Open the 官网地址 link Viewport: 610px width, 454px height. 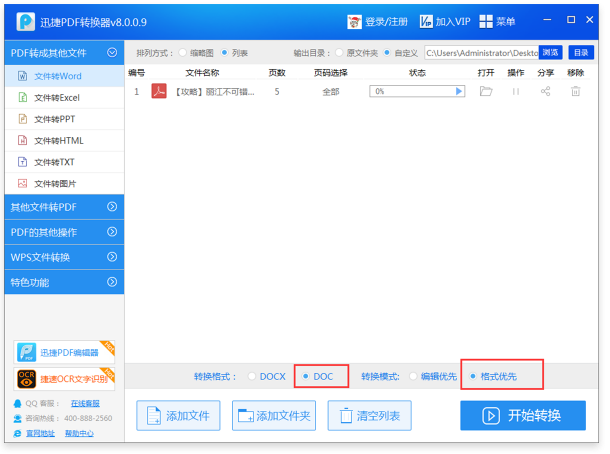pyautogui.click(x=40, y=433)
